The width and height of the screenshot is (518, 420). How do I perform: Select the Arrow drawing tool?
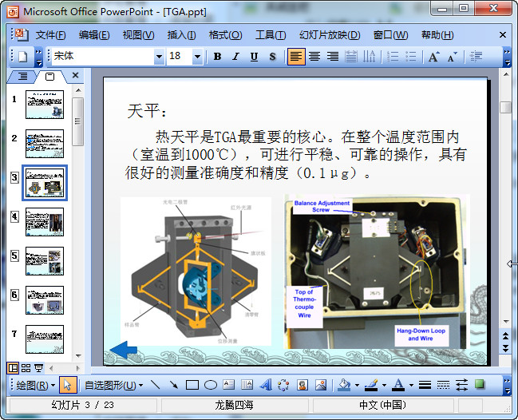pos(174,385)
